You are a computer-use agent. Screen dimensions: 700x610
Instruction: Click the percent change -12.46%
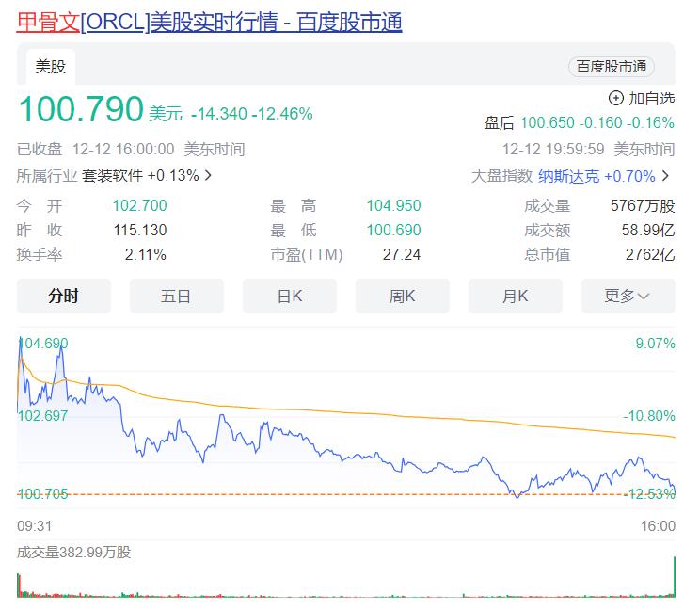pyautogui.click(x=282, y=114)
